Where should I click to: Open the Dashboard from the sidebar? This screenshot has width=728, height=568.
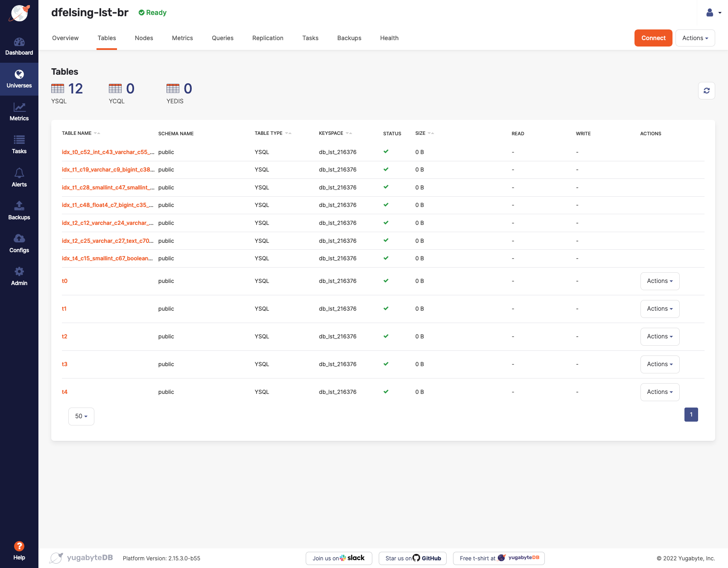click(19, 46)
